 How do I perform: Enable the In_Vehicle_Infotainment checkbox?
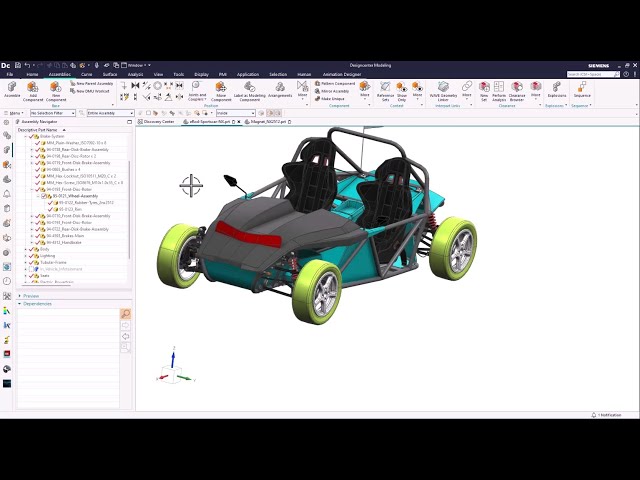[x=31, y=269]
